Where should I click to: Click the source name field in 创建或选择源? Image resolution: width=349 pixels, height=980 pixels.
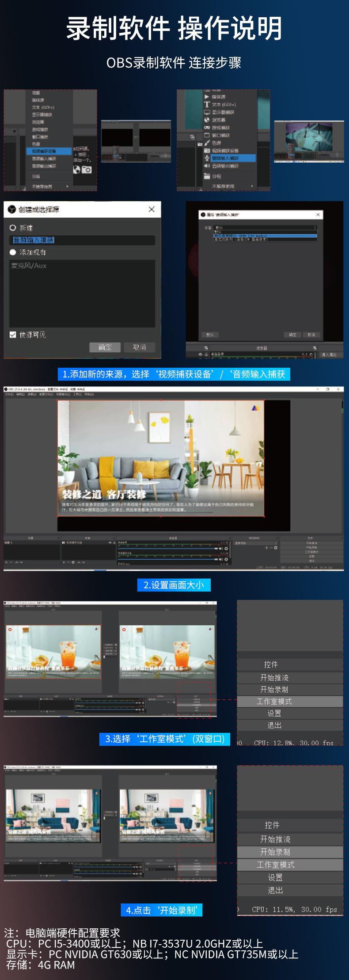(x=82, y=240)
